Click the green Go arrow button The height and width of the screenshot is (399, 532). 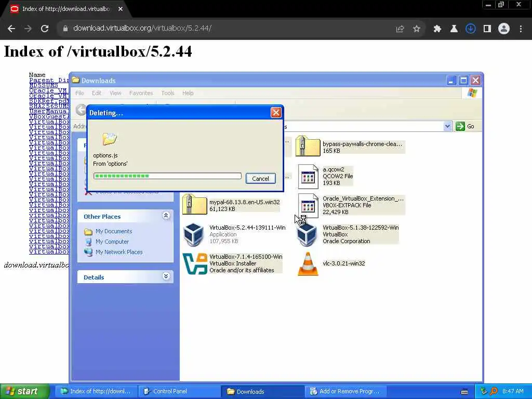point(460,126)
